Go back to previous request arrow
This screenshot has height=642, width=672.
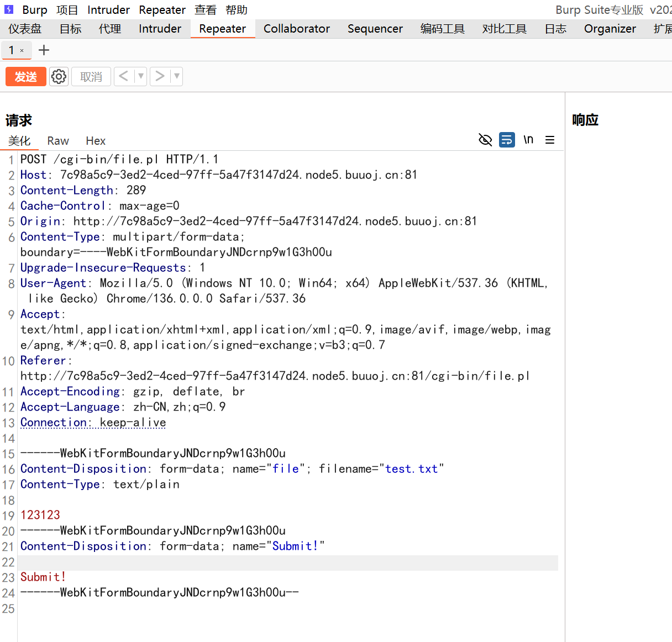click(x=124, y=76)
